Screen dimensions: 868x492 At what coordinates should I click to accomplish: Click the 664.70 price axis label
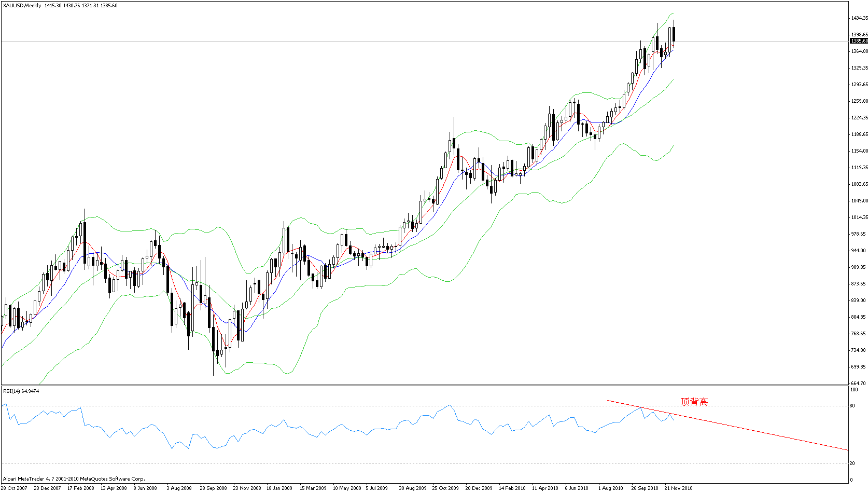coord(859,383)
